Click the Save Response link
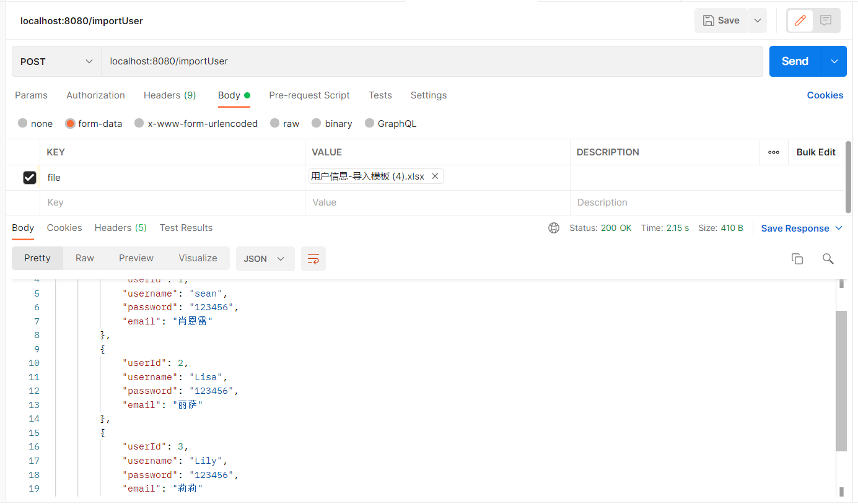The image size is (858, 504). point(795,228)
